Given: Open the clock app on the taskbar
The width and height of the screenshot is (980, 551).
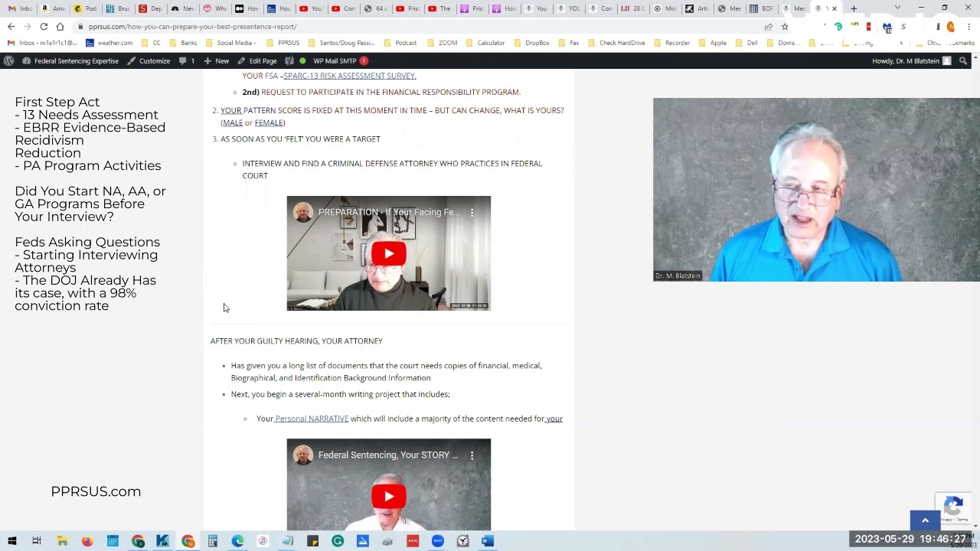Looking at the screenshot, I should [462, 541].
